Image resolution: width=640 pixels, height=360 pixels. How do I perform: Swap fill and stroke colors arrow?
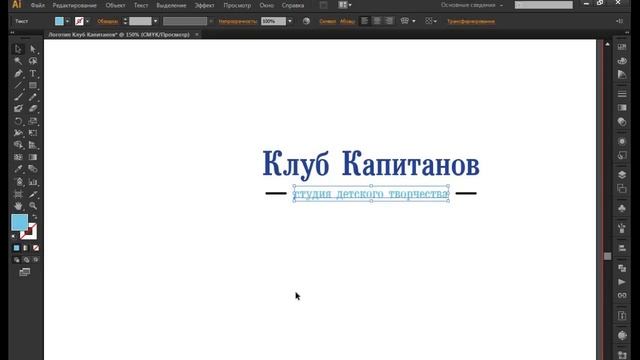coord(35,217)
